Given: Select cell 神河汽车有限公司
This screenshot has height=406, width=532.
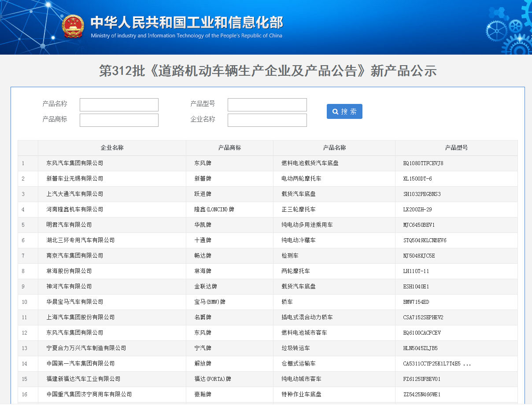Looking at the screenshot, I should (x=69, y=287).
